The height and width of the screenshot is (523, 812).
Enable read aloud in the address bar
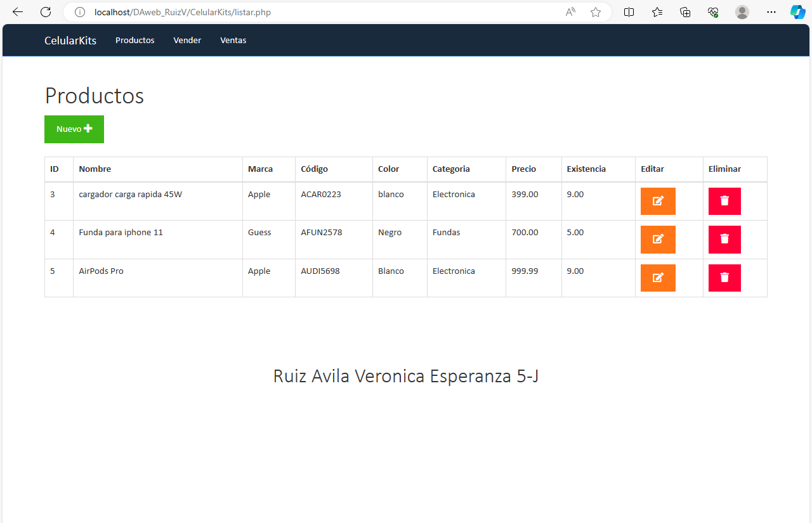[570, 11]
